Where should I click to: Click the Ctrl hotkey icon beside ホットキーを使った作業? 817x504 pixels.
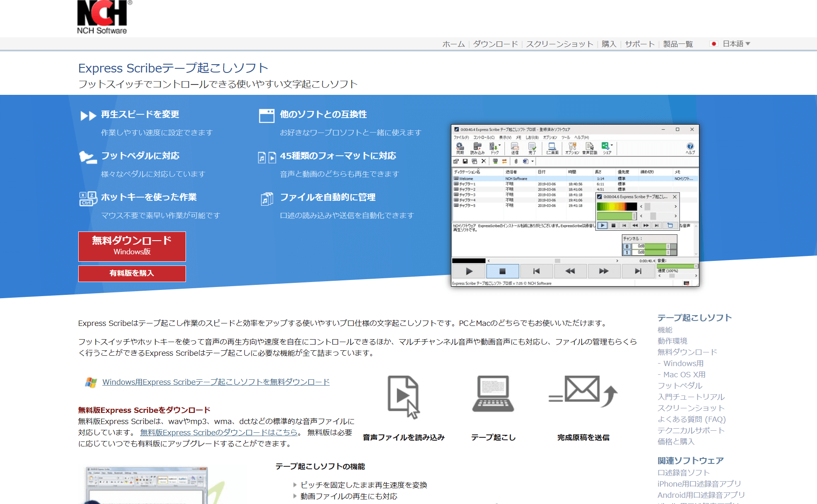(88, 198)
